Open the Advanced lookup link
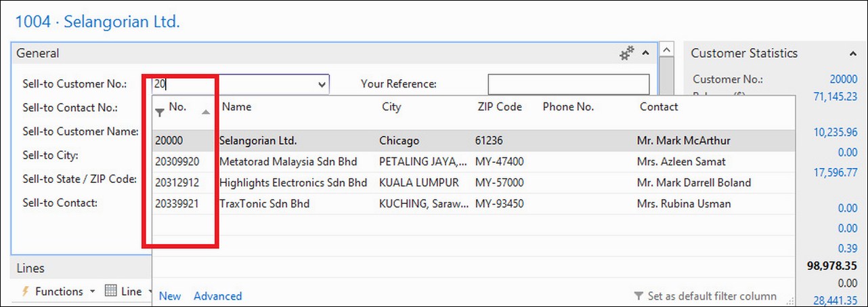The height and width of the screenshot is (307, 868). pos(217,296)
